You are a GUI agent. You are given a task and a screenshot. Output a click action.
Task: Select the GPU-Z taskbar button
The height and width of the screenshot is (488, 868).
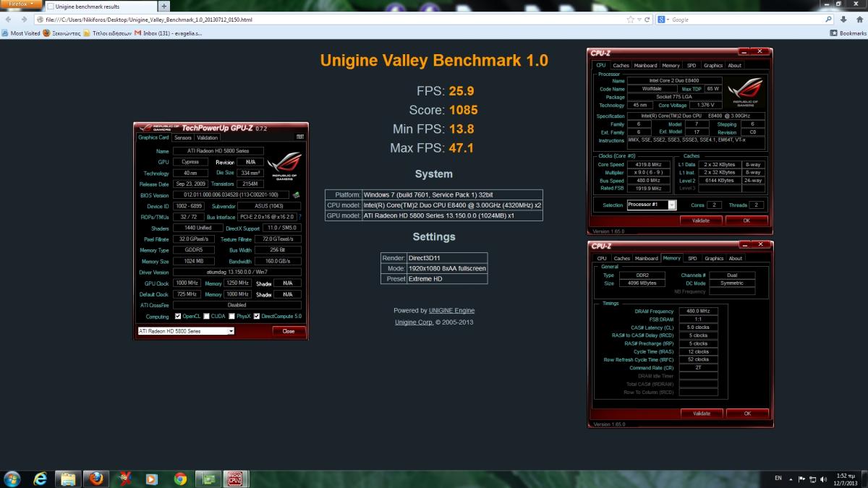(209, 479)
